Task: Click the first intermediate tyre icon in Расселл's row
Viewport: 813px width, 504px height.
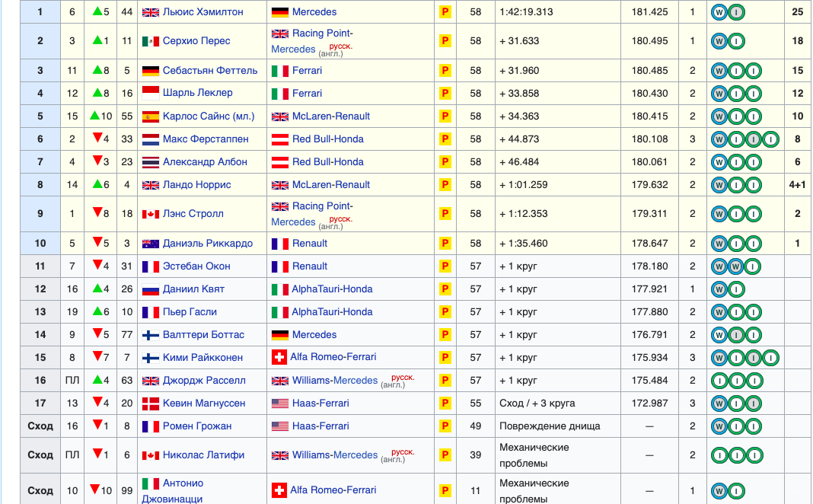Action: pyautogui.click(x=719, y=381)
